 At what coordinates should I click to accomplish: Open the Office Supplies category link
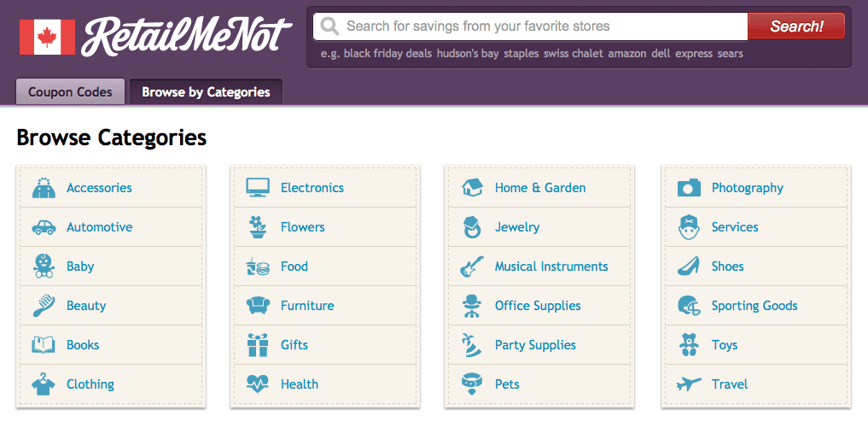[x=538, y=306]
